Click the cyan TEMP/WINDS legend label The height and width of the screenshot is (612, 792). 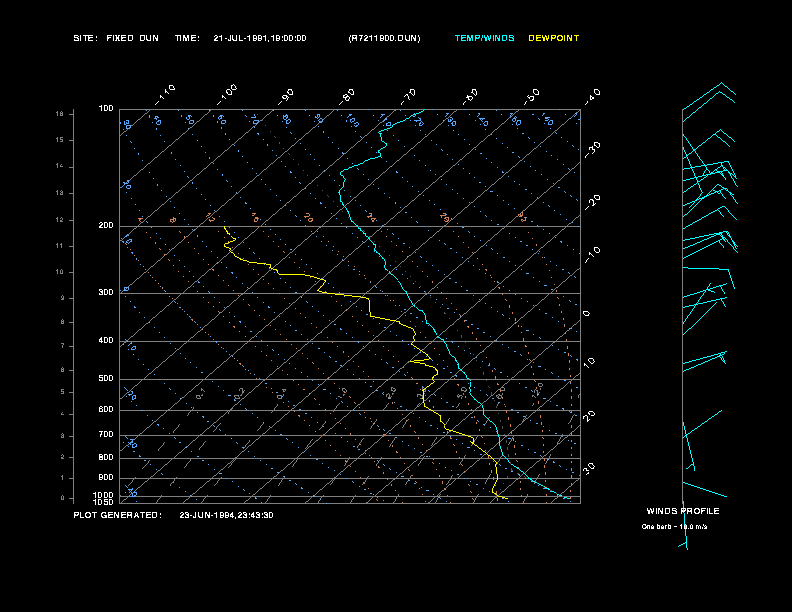[484, 38]
